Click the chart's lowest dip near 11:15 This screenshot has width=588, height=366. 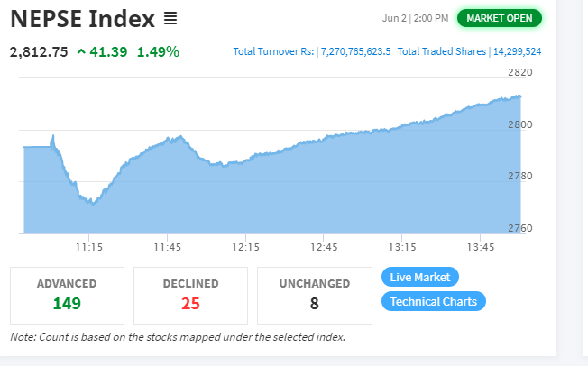point(92,204)
